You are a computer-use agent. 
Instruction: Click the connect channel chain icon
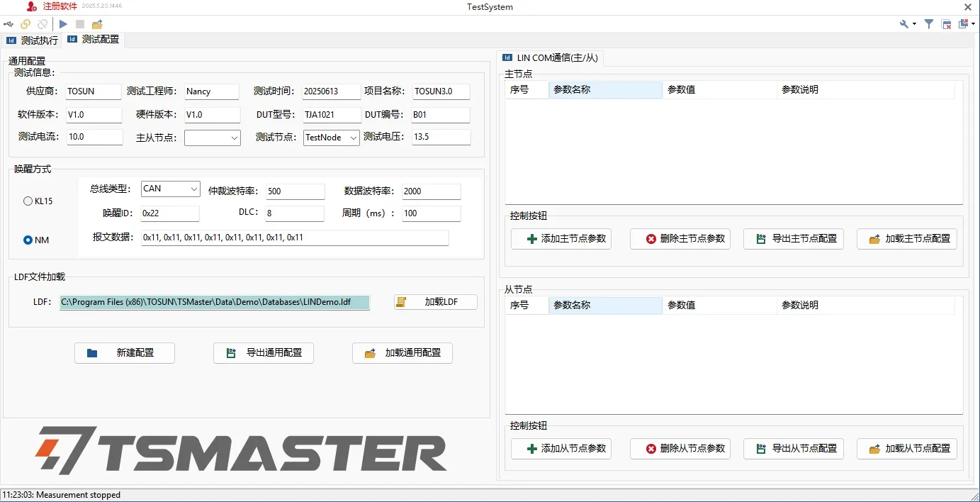(26, 23)
